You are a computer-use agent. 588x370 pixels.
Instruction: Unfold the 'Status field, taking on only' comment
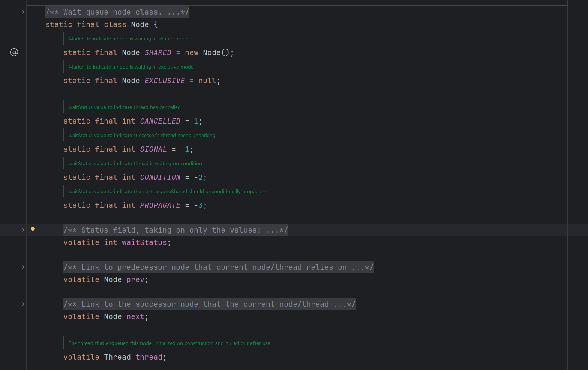[175, 230]
